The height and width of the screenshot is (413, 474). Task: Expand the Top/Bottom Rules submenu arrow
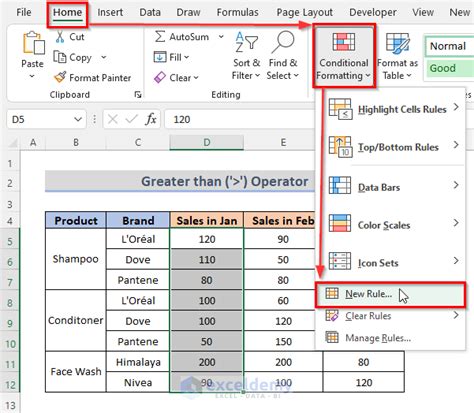[456, 145]
